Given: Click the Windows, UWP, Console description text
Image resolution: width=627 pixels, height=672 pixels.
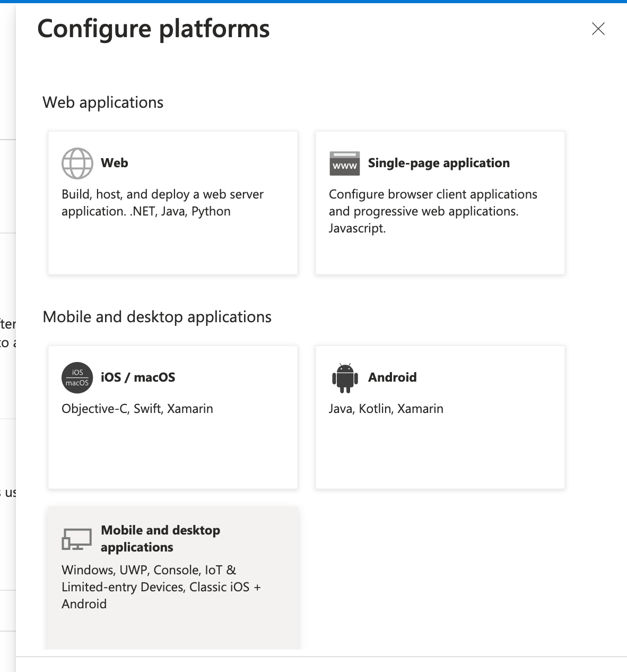Looking at the screenshot, I should [149, 570].
